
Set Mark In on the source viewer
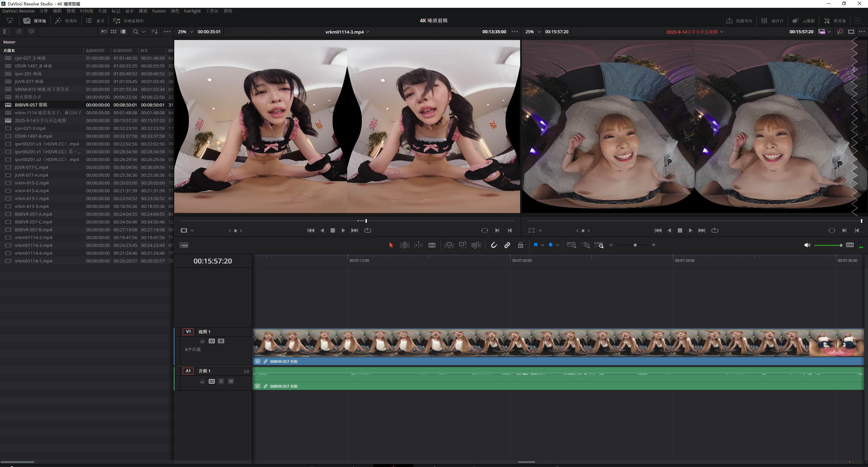point(497,230)
